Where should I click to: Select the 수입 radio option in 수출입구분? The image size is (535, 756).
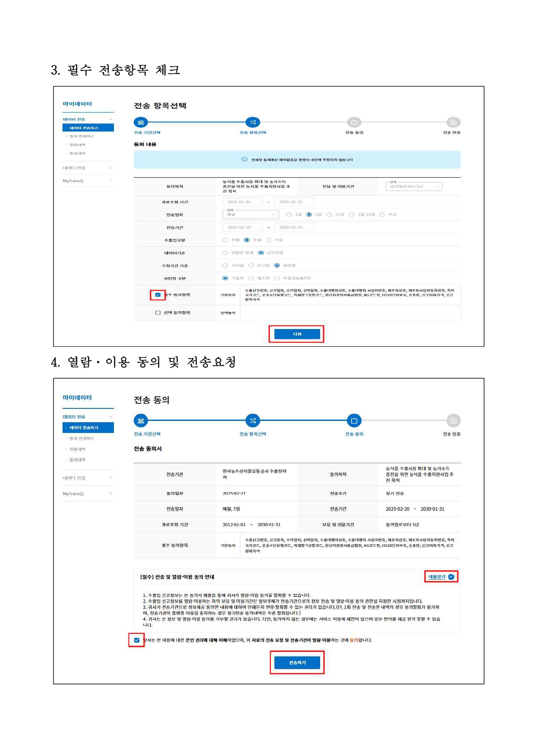[269, 240]
